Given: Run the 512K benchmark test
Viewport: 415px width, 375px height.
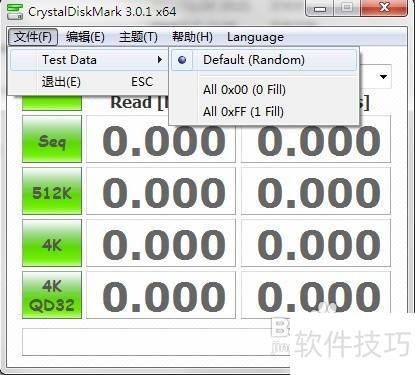Looking at the screenshot, I should coord(52,191).
